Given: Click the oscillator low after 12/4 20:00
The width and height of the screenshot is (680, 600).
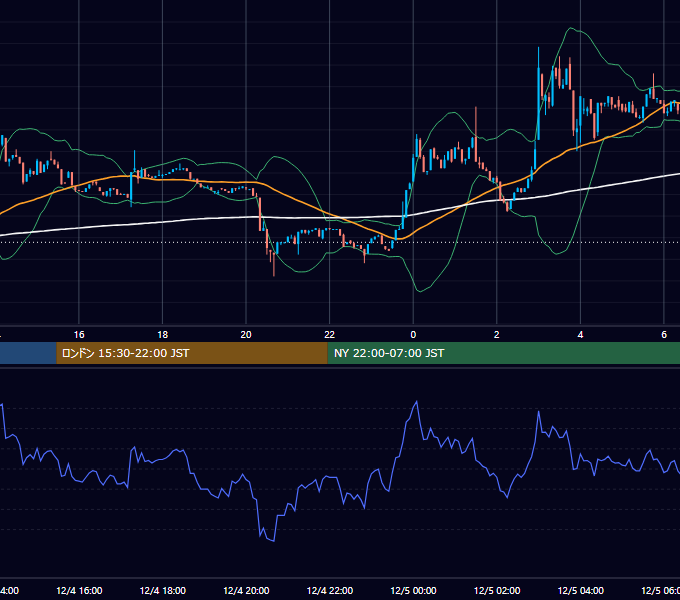Looking at the screenshot, I should pos(274,540).
